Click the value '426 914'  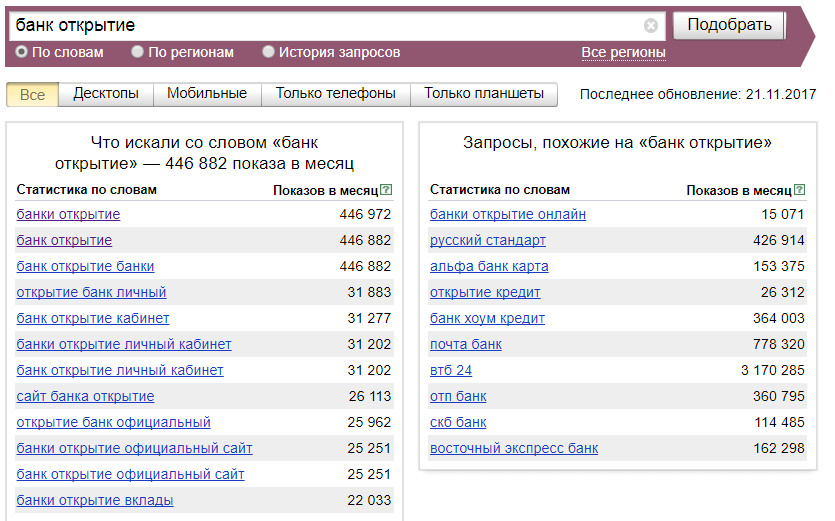point(779,240)
